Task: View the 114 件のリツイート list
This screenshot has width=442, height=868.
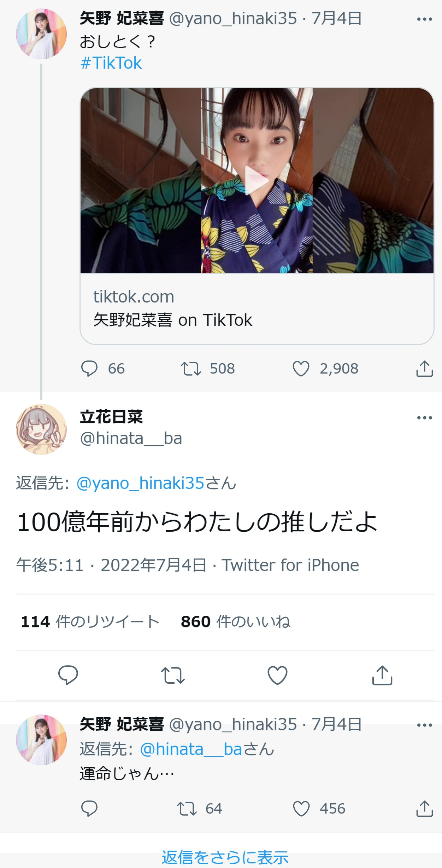Action: (90, 621)
